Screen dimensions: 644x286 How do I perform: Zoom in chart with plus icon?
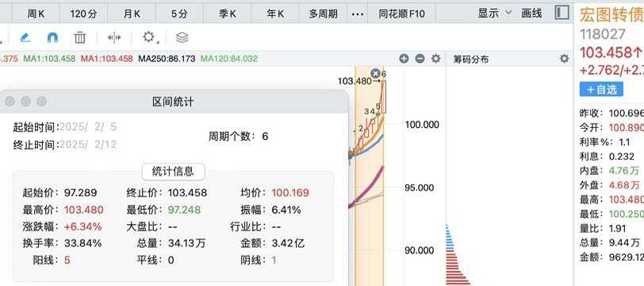click(x=404, y=59)
